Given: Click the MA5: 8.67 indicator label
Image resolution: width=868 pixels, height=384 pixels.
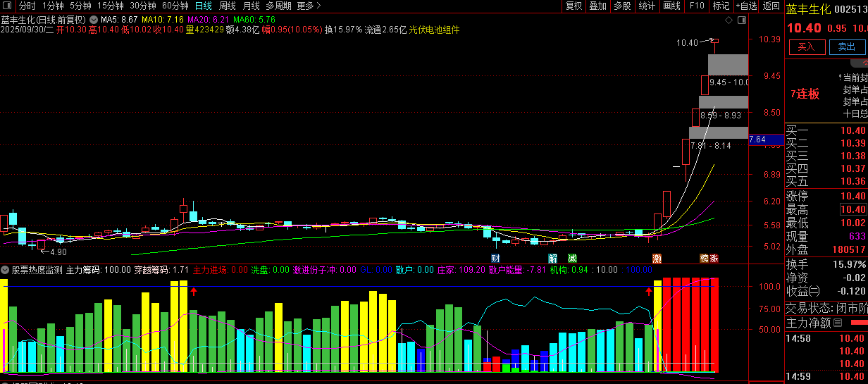Looking at the screenshot, I should pyautogui.click(x=118, y=20).
